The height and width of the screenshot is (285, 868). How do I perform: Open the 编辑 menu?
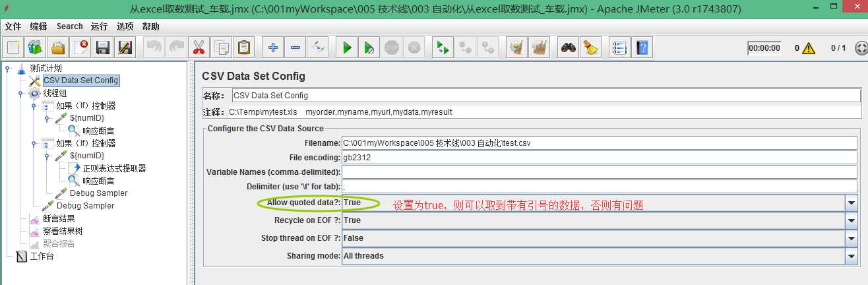click(x=38, y=26)
